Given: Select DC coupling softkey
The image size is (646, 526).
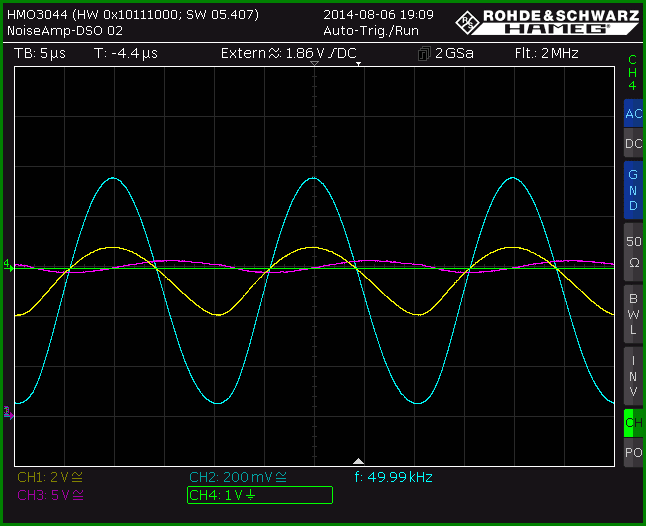Looking at the screenshot, I should coord(633,143).
